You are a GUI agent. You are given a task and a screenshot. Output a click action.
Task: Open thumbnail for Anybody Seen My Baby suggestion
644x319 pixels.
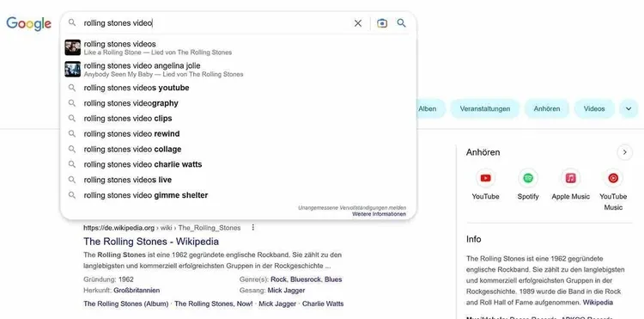pyautogui.click(x=73, y=69)
